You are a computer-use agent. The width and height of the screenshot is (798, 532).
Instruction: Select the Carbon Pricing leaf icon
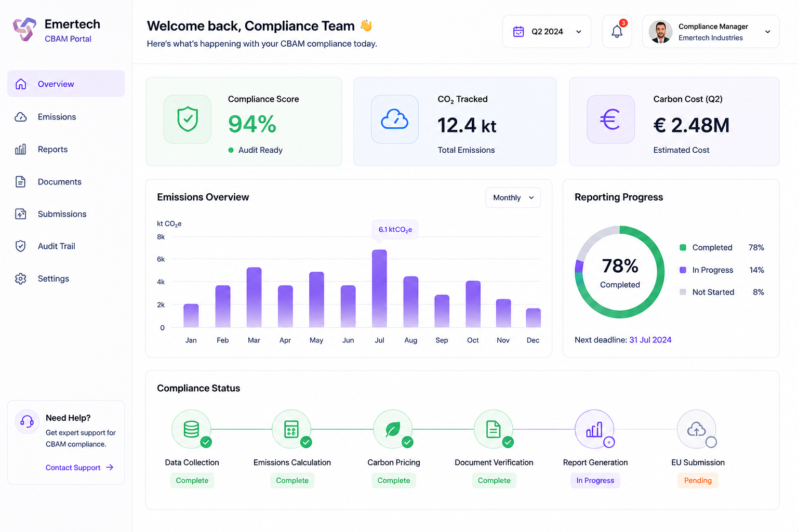[x=393, y=429]
